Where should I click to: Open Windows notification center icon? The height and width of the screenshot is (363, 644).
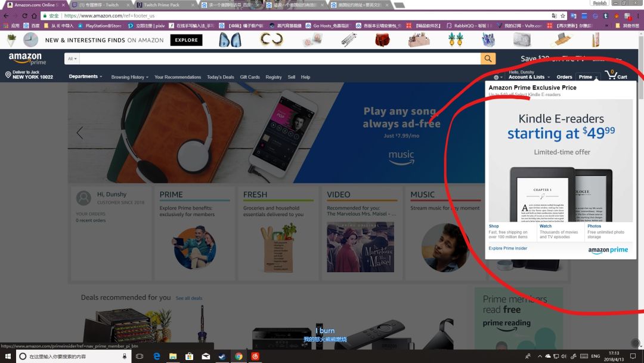633,356
